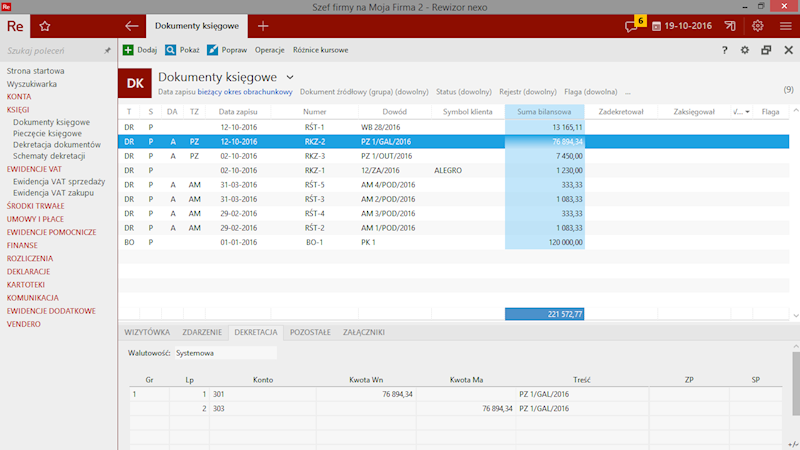Open Wyszukiwarka in sidebar
This screenshot has height=450, width=800.
click(x=32, y=84)
